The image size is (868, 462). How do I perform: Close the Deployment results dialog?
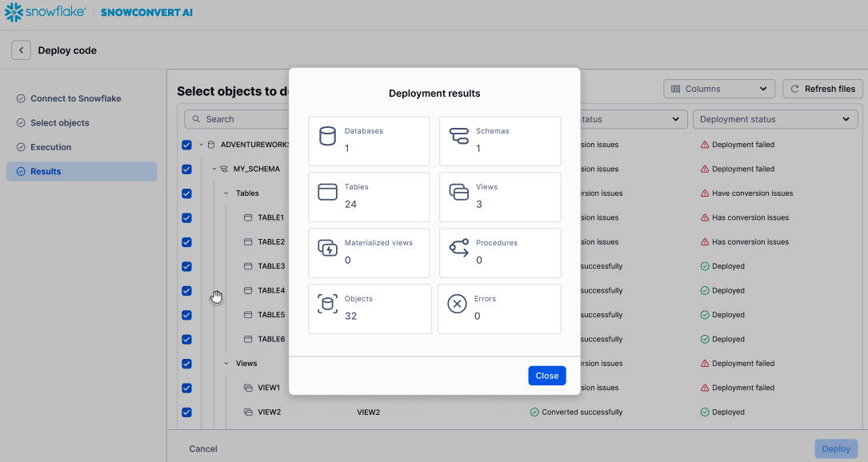pos(546,376)
